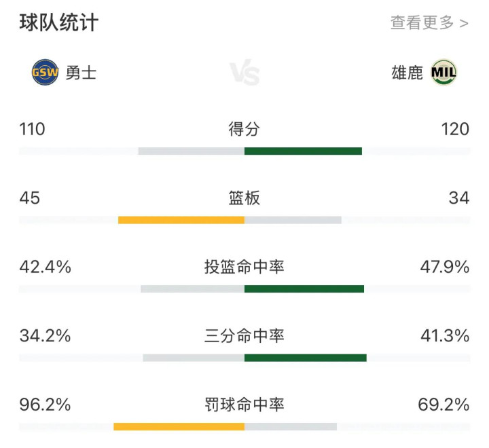Click the 罚球命中率 stat label
The image size is (489, 448).
pos(244,405)
